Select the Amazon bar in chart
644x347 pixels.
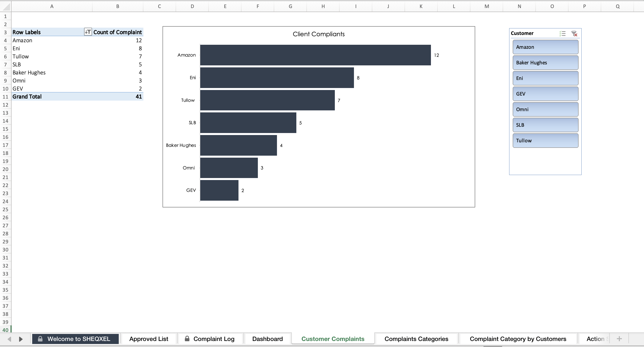(x=315, y=55)
